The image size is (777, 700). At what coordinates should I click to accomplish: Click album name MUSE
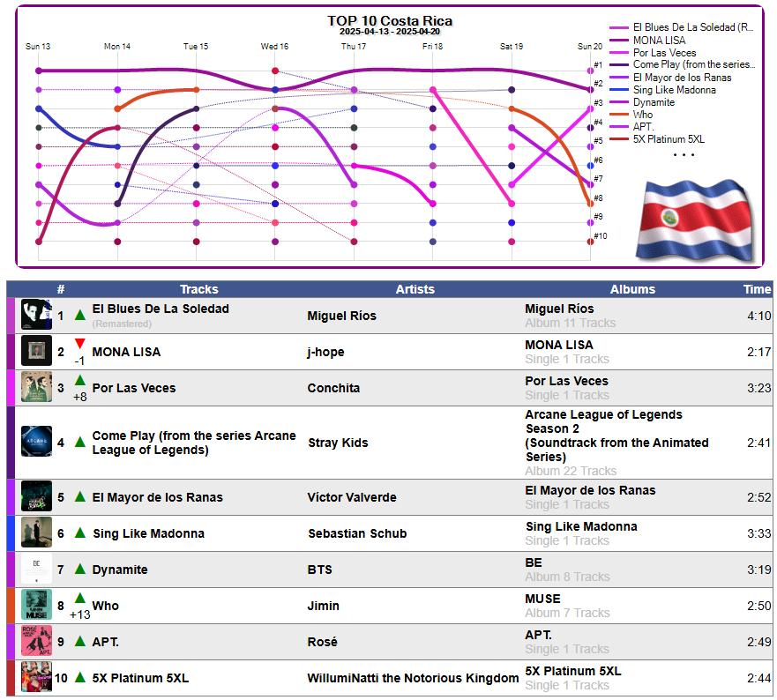tap(542, 599)
